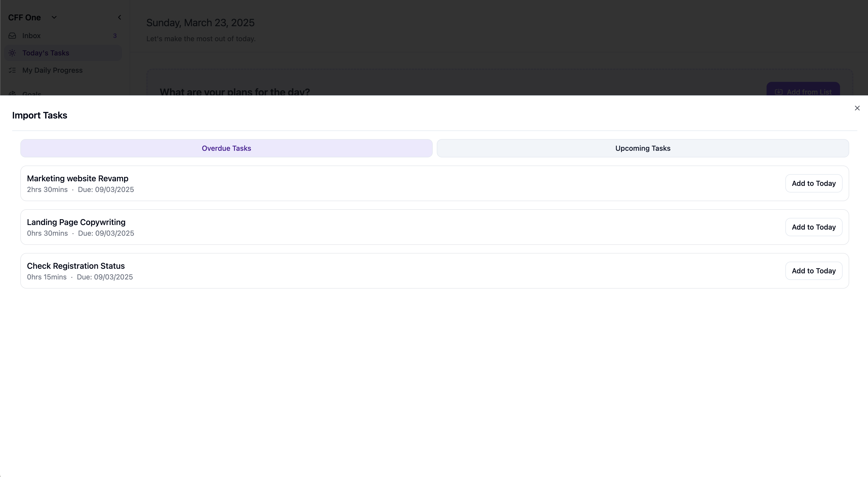This screenshot has height=477, width=868.
Task: Select the Check Registration Status task title
Action: pyautogui.click(x=76, y=266)
